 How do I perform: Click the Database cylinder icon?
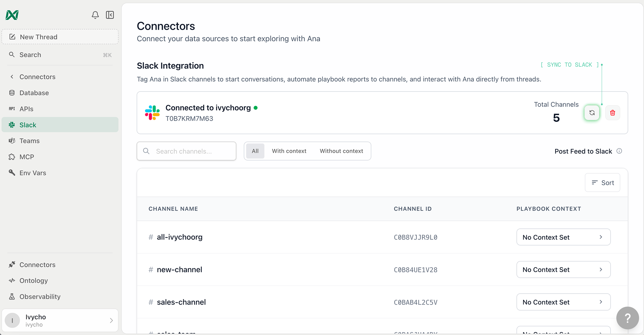point(12,93)
